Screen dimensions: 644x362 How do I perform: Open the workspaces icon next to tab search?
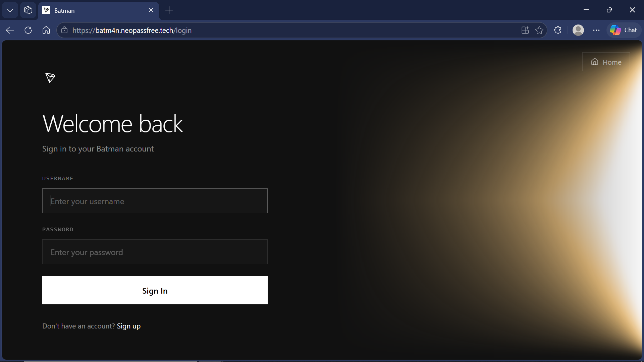coord(28,10)
